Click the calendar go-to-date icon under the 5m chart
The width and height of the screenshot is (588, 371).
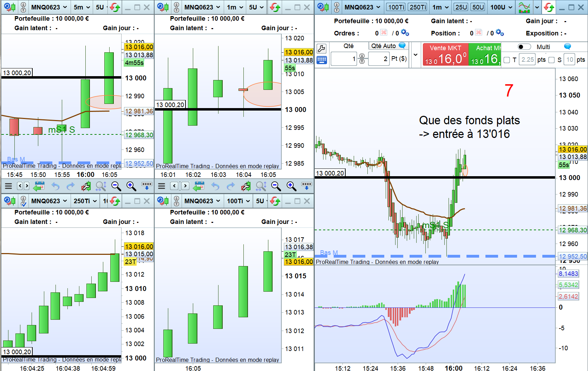[x=39, y=186]
